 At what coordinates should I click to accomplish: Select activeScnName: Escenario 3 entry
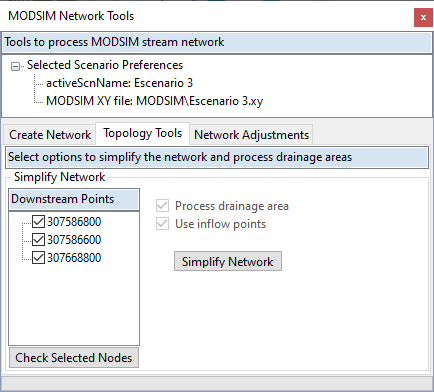[x=119, y=83]
